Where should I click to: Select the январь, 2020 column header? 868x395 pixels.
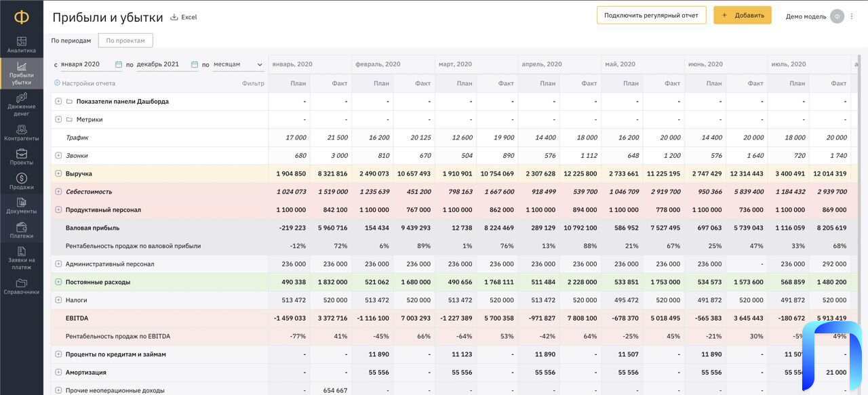(x=310, y=64)
